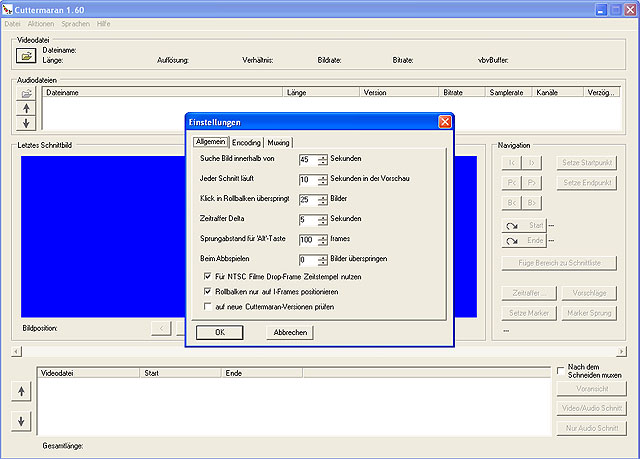Click right arrow of horizontal scrollbar
This screenshot has width=640, height=459.
point(621,351)
